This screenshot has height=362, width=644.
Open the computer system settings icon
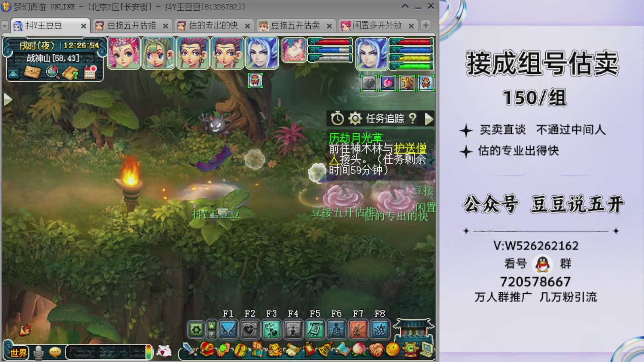click(x=427, y=350)
